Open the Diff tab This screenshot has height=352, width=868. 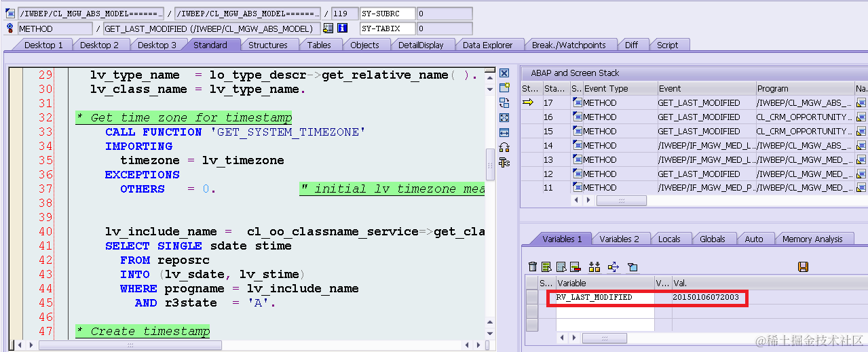pos(631,45)
